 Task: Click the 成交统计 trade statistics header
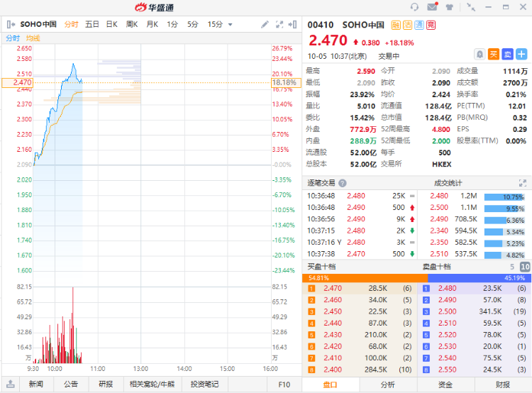448,183
